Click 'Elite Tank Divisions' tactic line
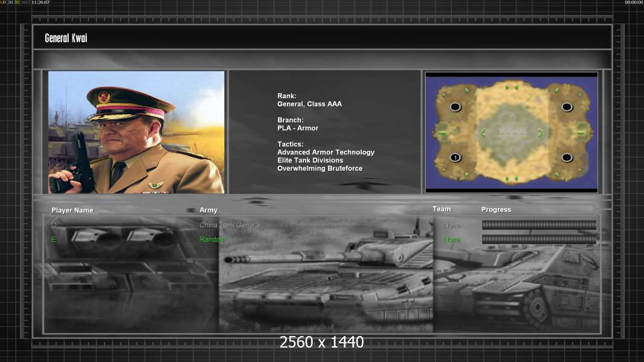 pyautogui.click(x=310, y=160)
